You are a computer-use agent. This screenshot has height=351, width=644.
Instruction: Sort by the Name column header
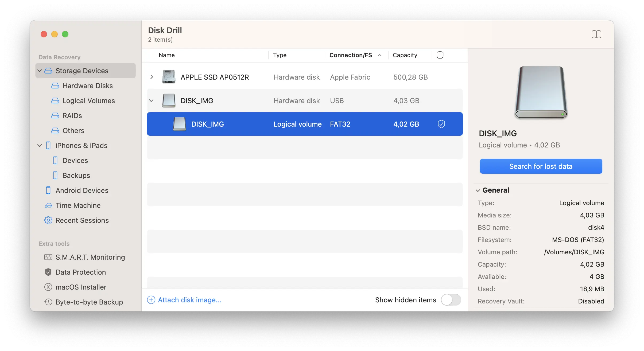pos(166,55)
